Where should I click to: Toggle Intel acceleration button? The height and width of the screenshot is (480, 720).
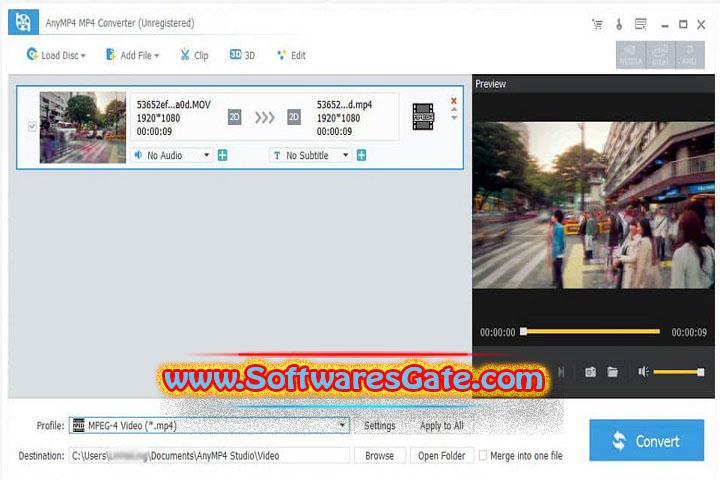(x=660, y=55)
